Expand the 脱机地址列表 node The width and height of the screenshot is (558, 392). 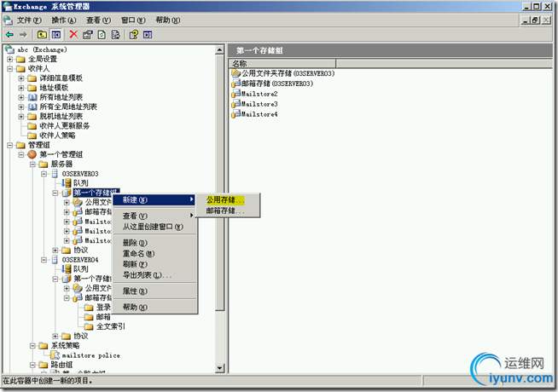21,116
